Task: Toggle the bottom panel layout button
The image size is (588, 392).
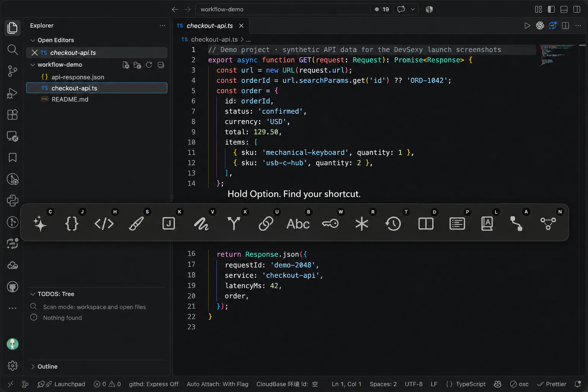Action: 564,9
